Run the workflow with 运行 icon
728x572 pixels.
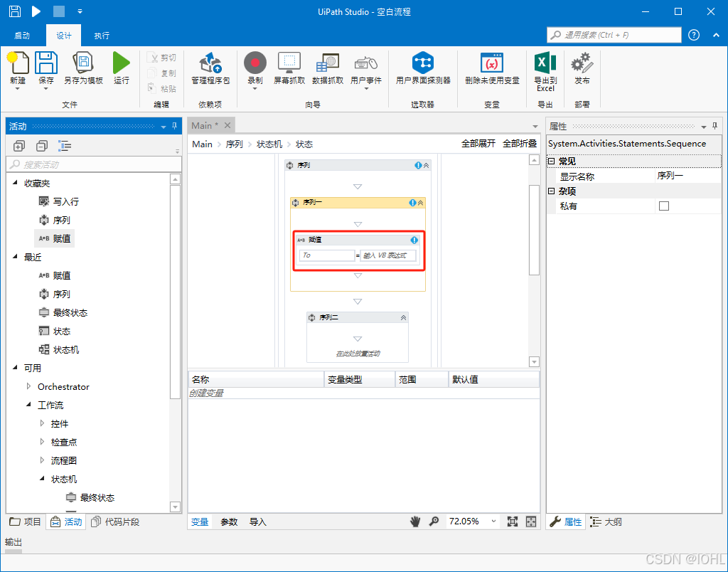click(121, 63)
